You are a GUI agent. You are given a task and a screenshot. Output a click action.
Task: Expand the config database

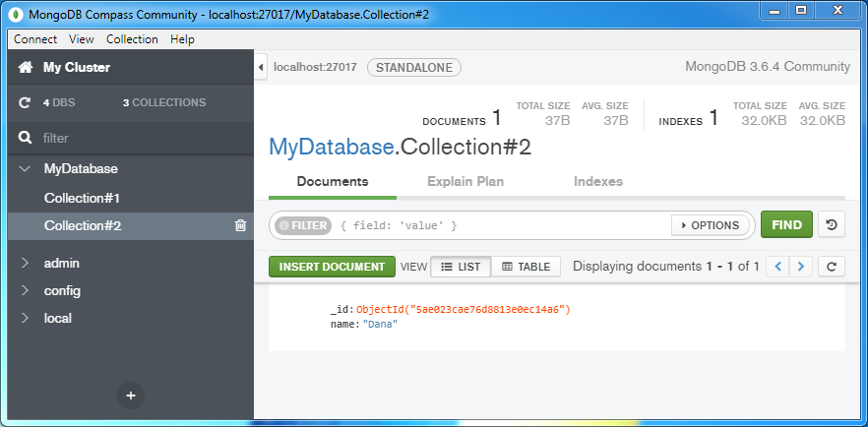point(25,291)
